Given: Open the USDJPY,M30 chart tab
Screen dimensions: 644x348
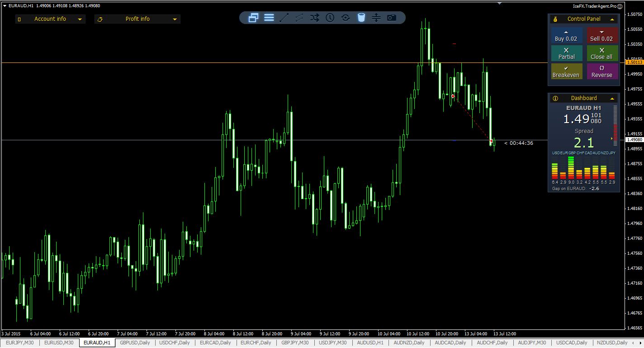Looking at the screenshot, I should 333,343.
